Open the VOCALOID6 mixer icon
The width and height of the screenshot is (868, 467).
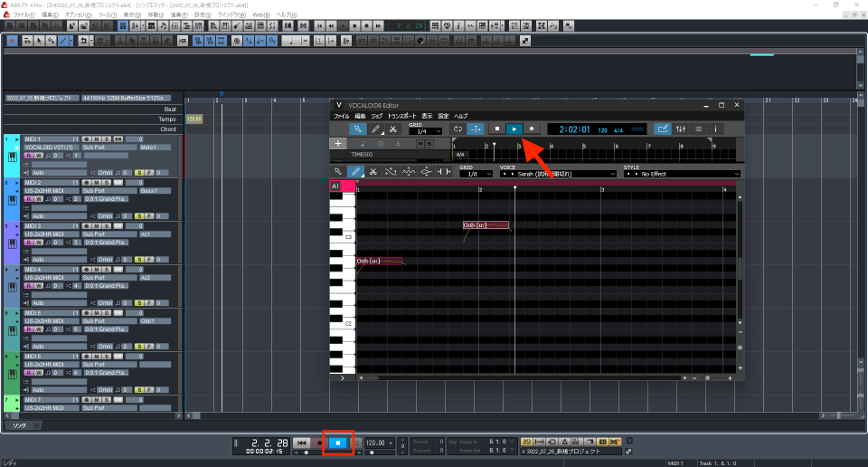click(680, 129)
